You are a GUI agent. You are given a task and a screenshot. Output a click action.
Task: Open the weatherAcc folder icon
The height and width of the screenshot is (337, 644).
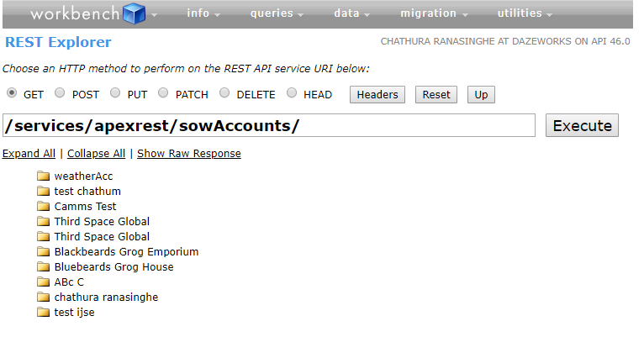tap(43, 176)
